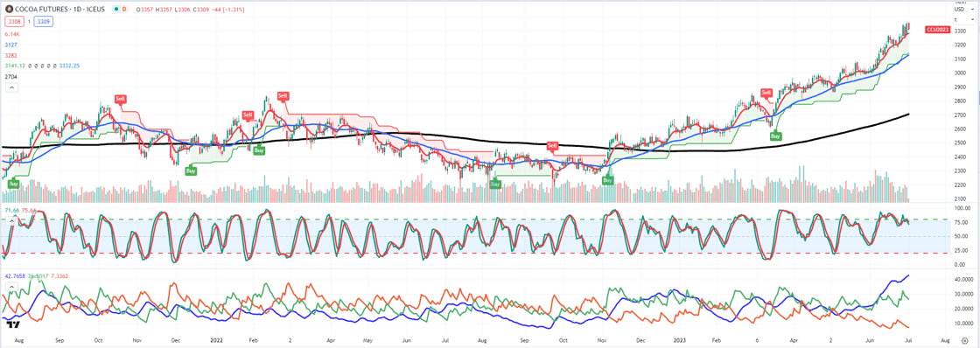This screenshot has width=980, height=348.
Task: Click the blue 3309 buy price button
Action: point(43,21)
